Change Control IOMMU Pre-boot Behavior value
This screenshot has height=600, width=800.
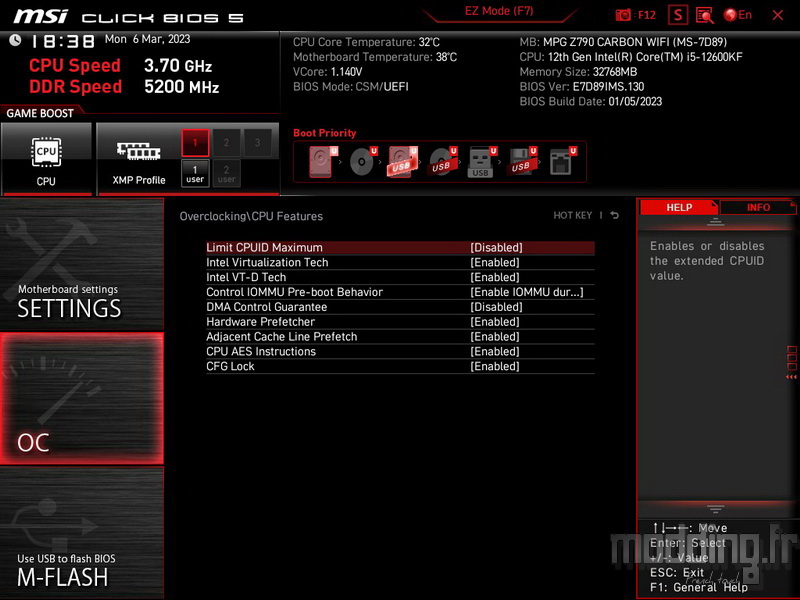pos(527,292)
